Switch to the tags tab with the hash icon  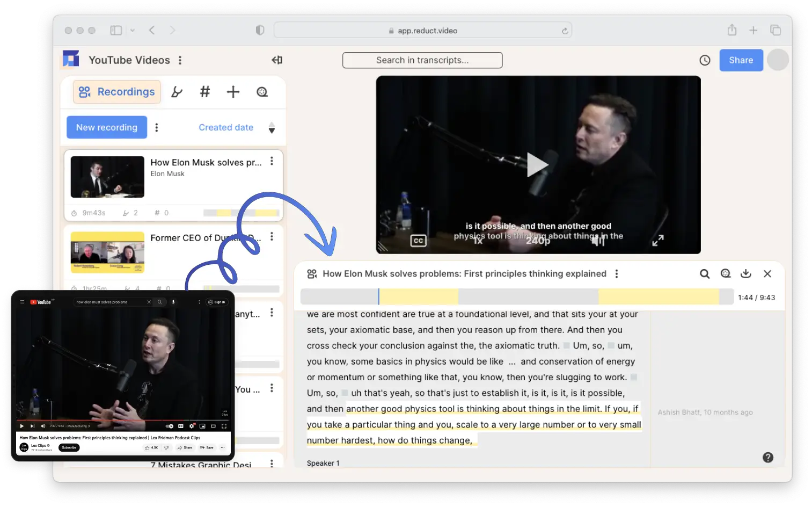204,92
